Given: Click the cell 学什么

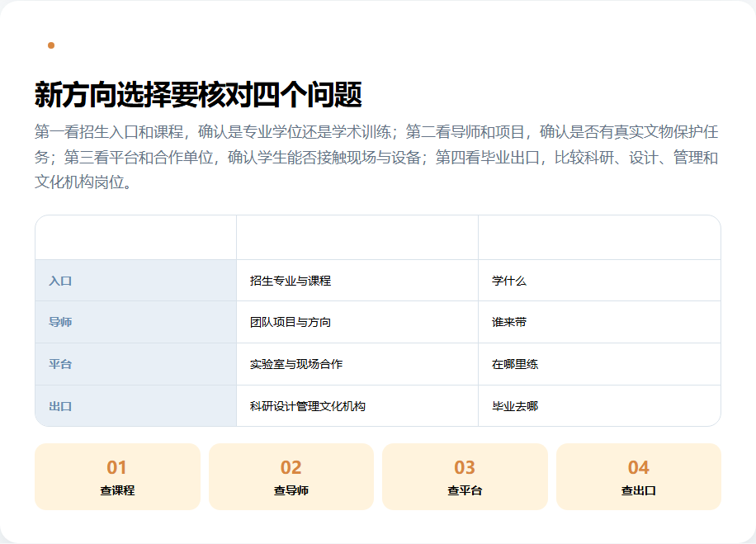Looking at the screenshot, I should [599, 281].
